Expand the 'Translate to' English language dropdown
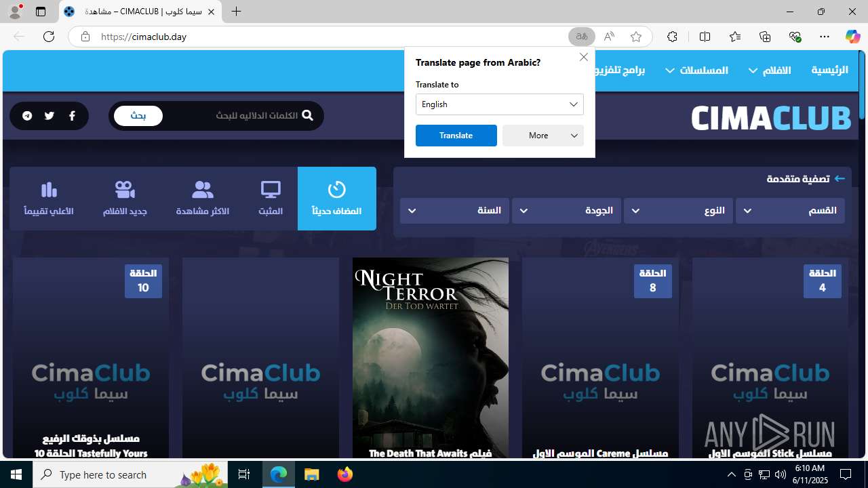The height and width of the screenshot is (488, 868). tap(500, 104)
